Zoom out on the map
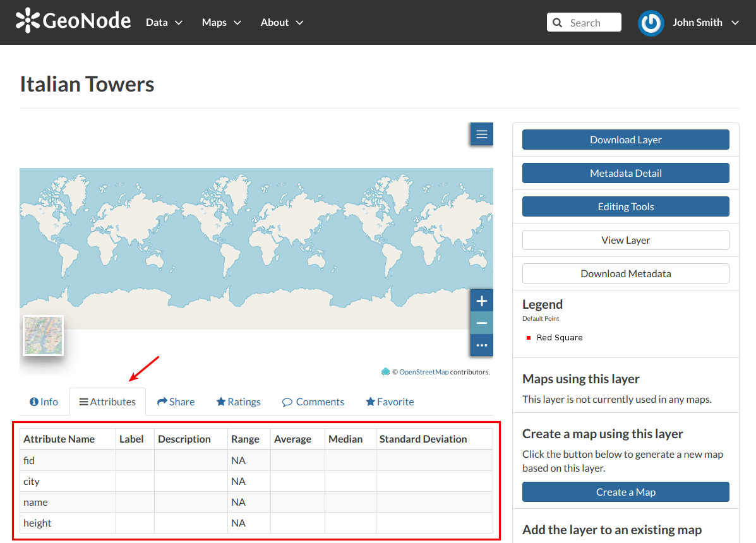This screenshot has height=543, width=756. click(481, 323)
